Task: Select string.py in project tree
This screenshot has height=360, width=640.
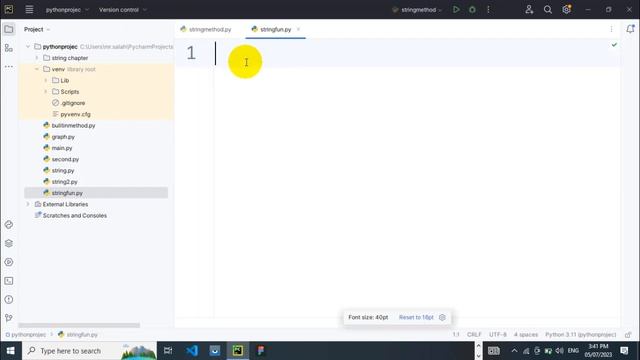Action: 62,171
